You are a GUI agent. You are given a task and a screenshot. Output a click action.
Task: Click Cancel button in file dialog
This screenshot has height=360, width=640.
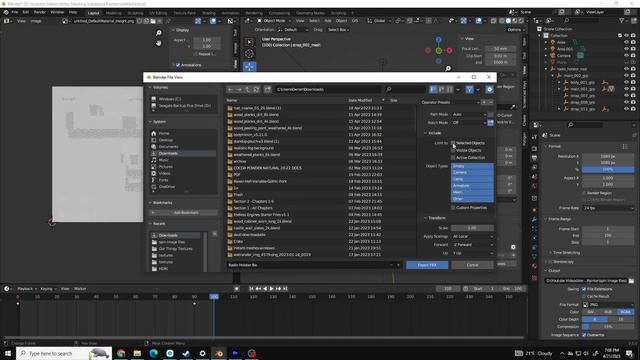472,265
